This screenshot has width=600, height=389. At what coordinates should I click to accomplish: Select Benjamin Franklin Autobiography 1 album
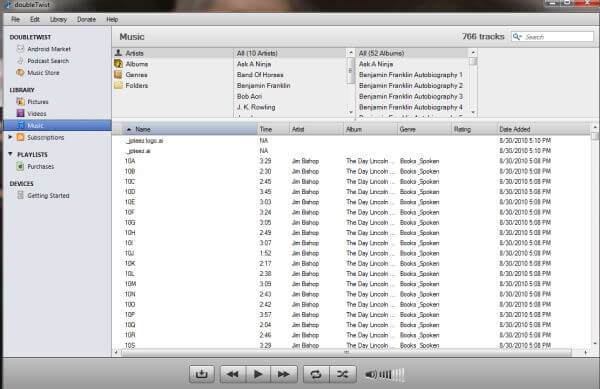point(411,75)
